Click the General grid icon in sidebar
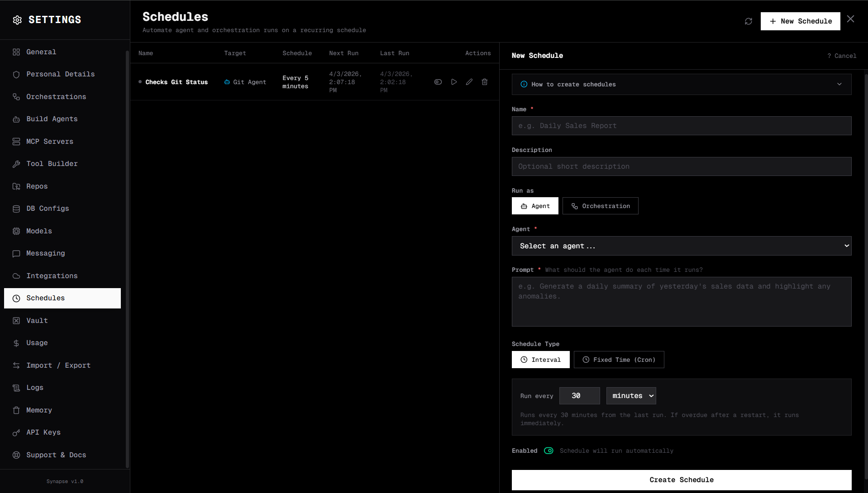The height and width of the screenshot is (493, 868). click(16, 52)
